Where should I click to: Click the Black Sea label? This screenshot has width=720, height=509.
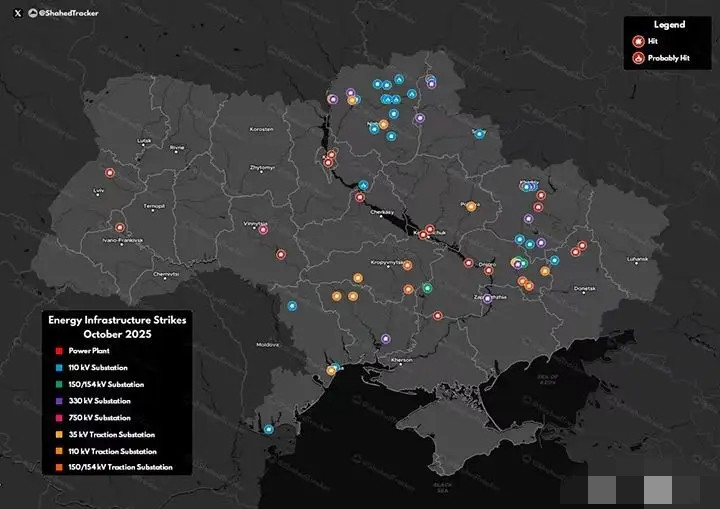point(442,487)
